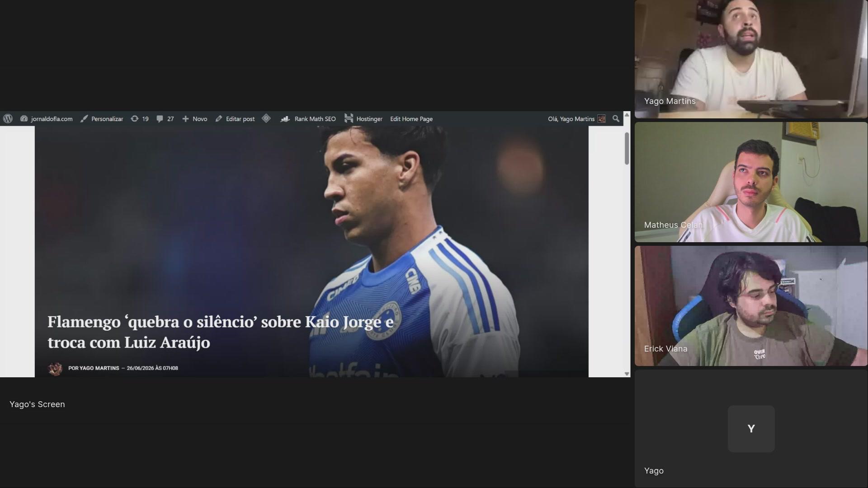The width and height of the screenshot is (868, 488).
Task: Open the 27 comments bubble
Action: [165, 119]
